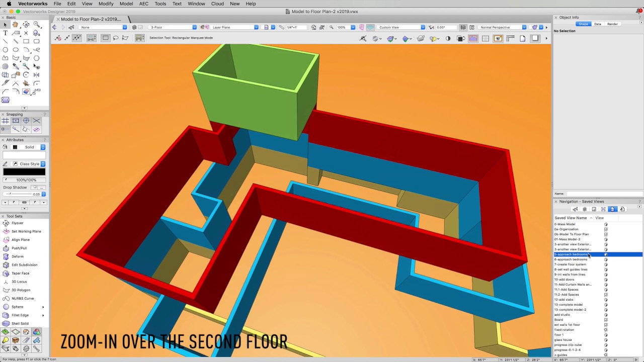Open the Modify menu

106,4
